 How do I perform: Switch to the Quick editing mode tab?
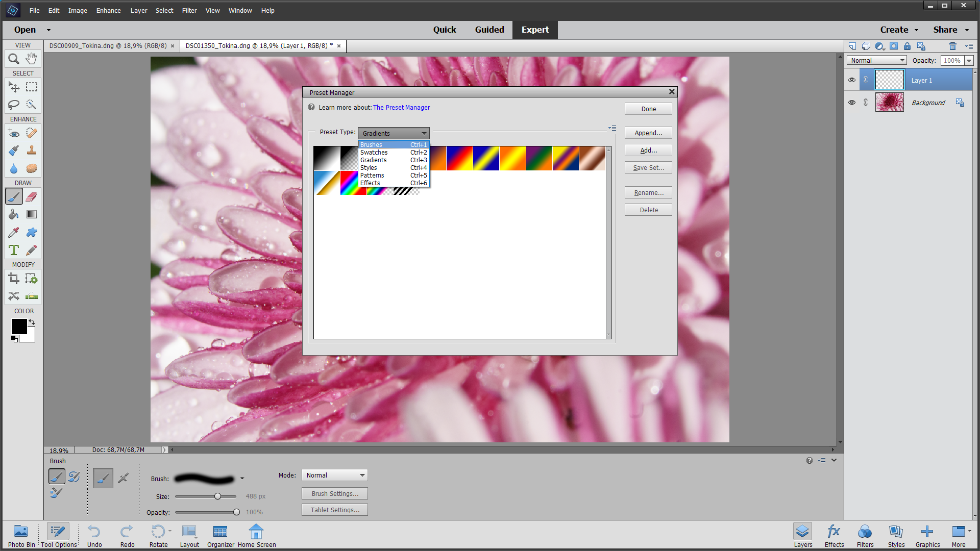pyautogui.click(x=445, y=30)
